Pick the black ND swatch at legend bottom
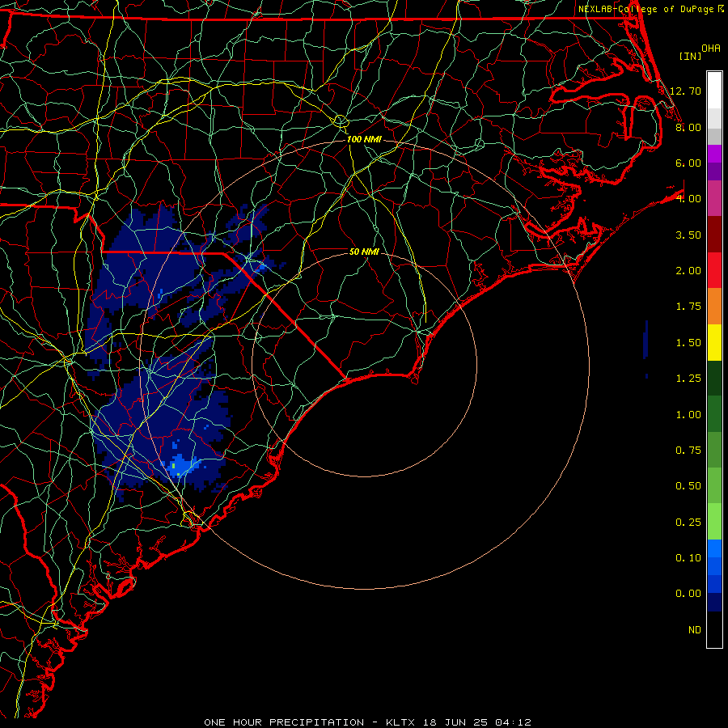Screen dimensions: 728x728 714,629
